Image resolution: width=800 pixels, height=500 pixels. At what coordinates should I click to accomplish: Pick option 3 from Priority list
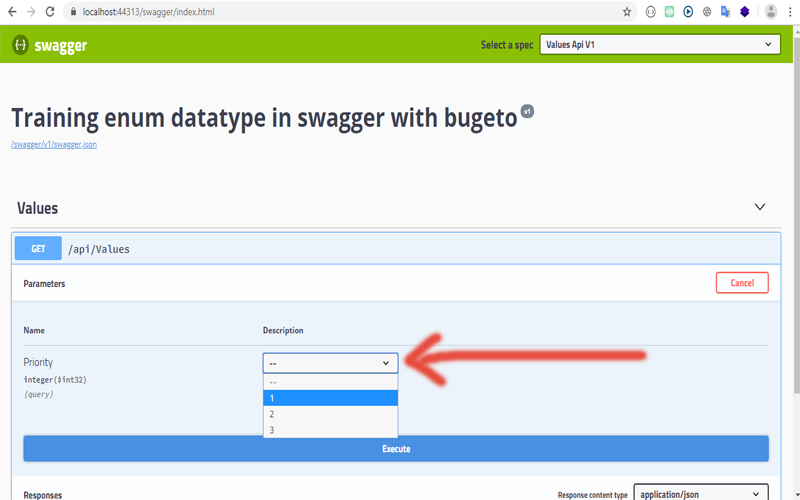point(330,430)
